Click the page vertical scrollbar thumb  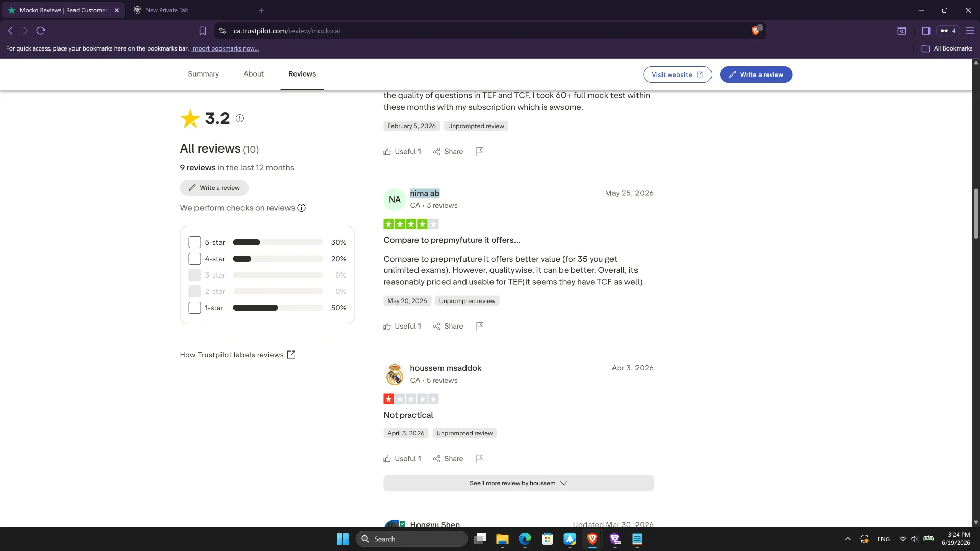pyautogui.click(x=976, y=213)
